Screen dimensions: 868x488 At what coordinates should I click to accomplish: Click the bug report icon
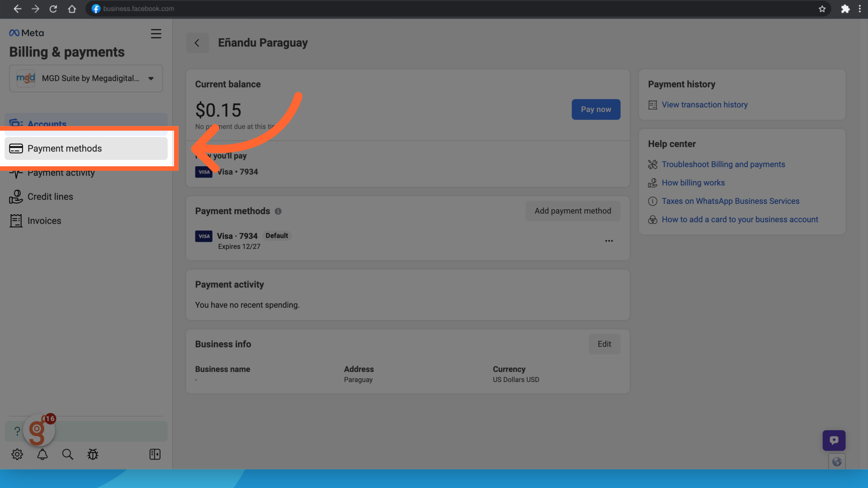coord(93,454)
